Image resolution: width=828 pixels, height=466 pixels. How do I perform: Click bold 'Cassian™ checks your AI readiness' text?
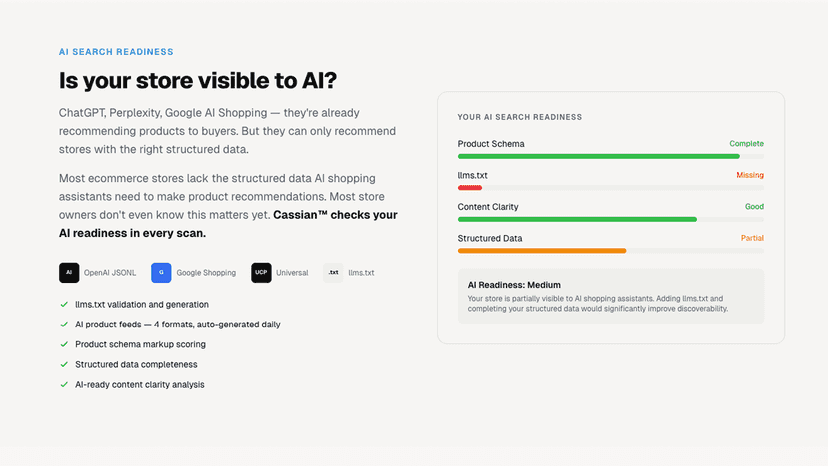pos(228,224)
